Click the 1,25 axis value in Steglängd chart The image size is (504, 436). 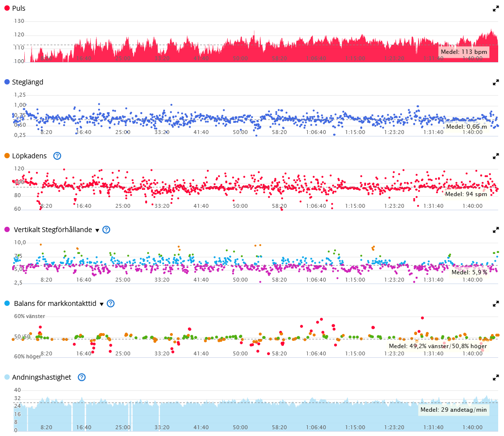[x=19, y=95]
